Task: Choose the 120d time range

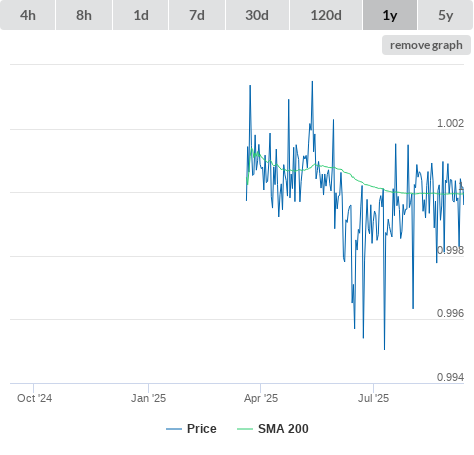Action: [x=326, y=15]
